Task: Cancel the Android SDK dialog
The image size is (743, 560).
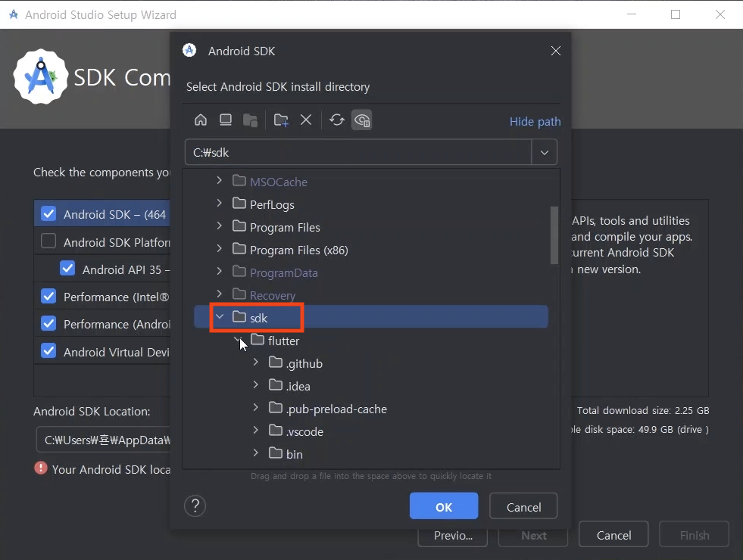Action: click(x=523, y=506)
